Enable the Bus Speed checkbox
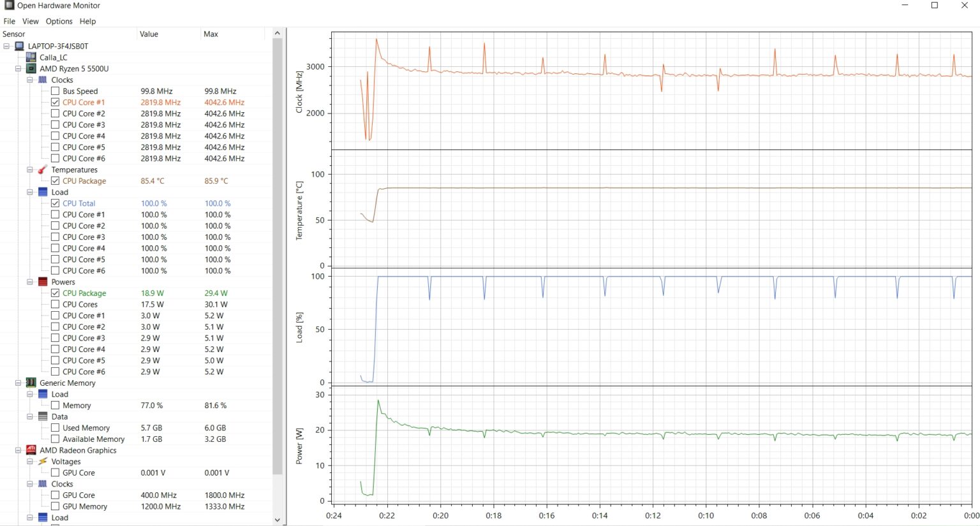The width and height of the screenshot is (980, 526). (x=56, y=91)
